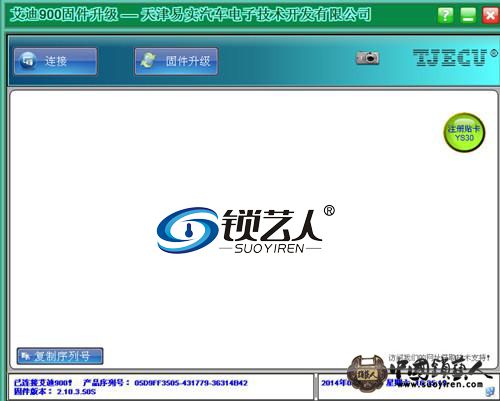Screen dimensions: 500x401
Task: Close the firmware upgrade window
Action: (490, 15)
